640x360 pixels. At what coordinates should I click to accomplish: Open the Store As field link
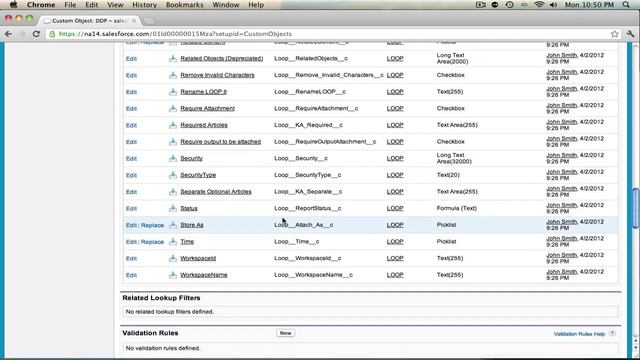pyautogui.click(x=192, y=225)
